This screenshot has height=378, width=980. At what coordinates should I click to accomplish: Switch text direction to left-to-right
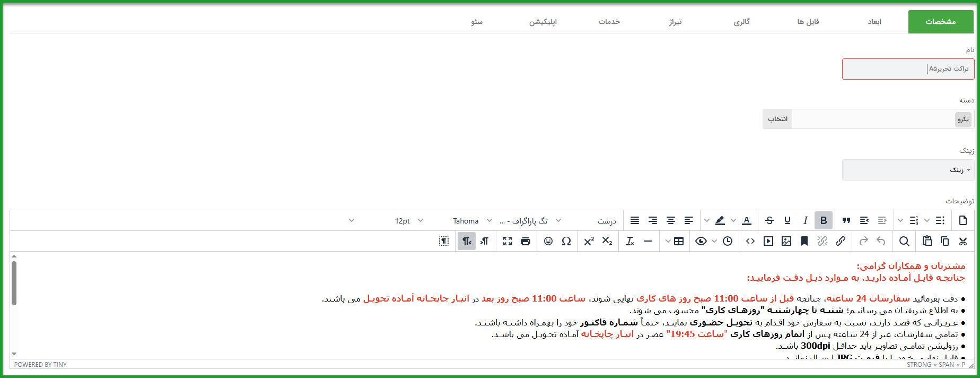pyautogui.click(x=485, y=241)
